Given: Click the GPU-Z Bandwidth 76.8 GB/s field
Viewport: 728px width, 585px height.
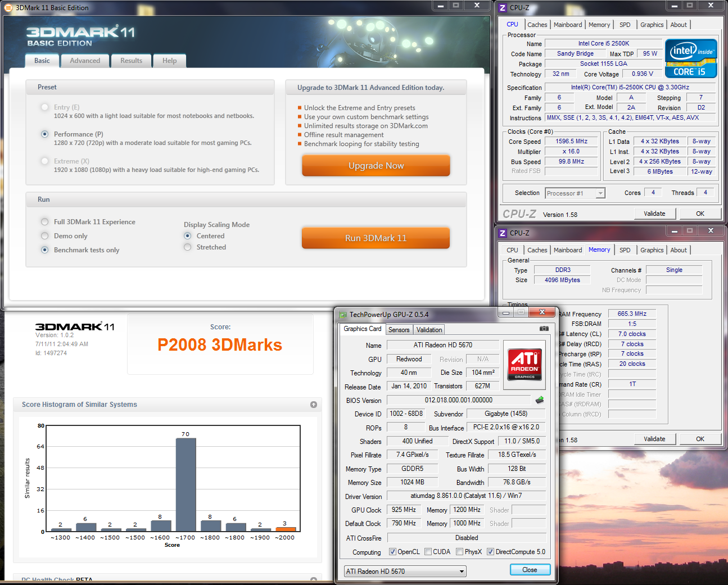Looking at the screenshot, I should pyautogui.click(x=517, y=482).
